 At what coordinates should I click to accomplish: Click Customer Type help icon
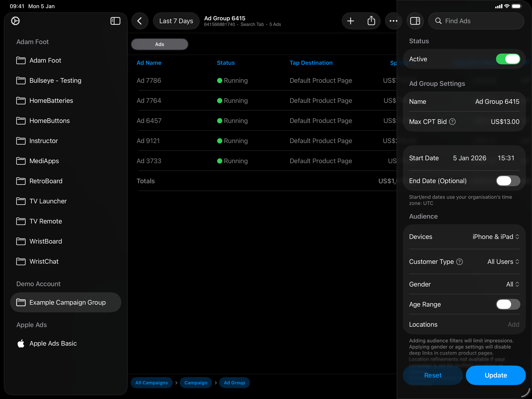[x=459, y=262]
